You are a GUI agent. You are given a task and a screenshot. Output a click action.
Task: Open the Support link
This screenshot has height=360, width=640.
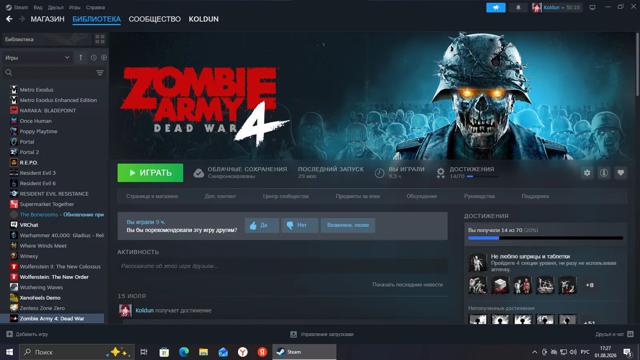click(535, 196)
